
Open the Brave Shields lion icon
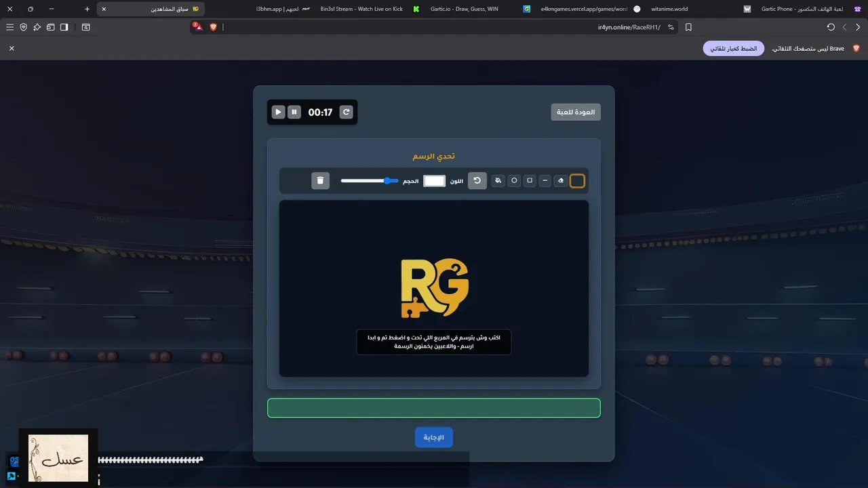click(x=213, y=27)
